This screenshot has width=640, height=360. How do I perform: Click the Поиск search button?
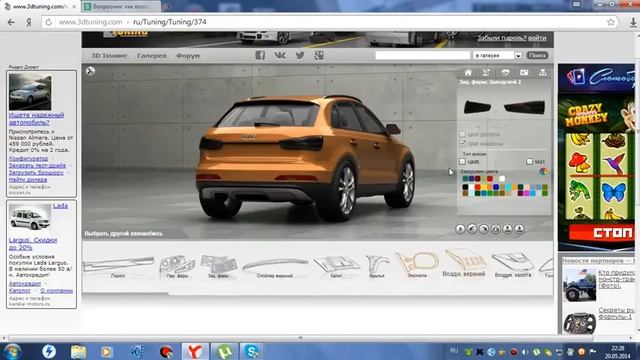click(537, 55)
